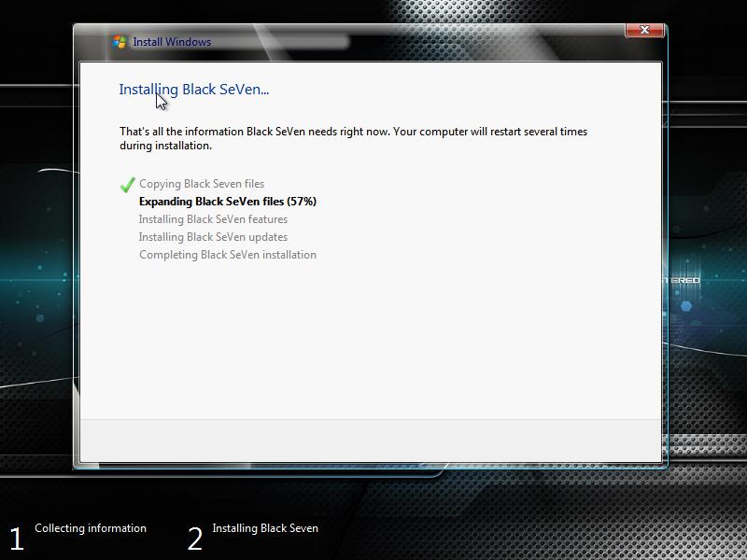Click the Windows flag icon in title bar
Viewport: 747px width, 560px height.
[120, 42]
